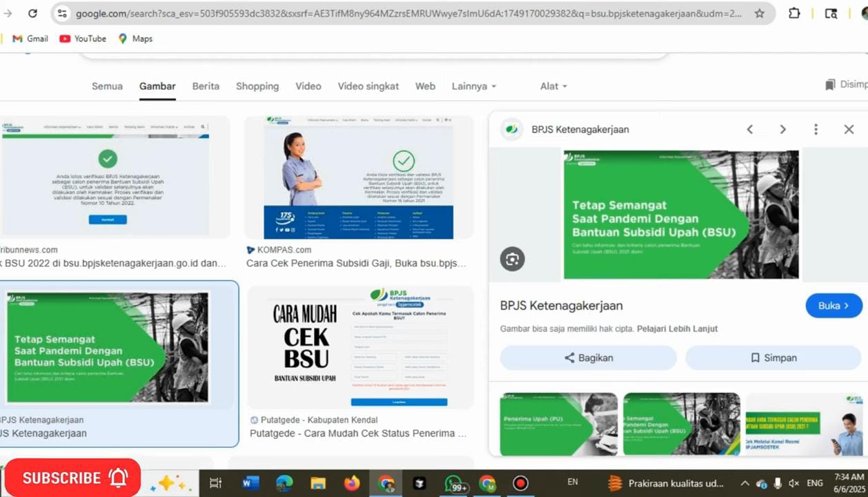Open Cara Cek Penerima Subsidi Gaji link
This screenshot has height=497, width=868.
click(357, 263)
